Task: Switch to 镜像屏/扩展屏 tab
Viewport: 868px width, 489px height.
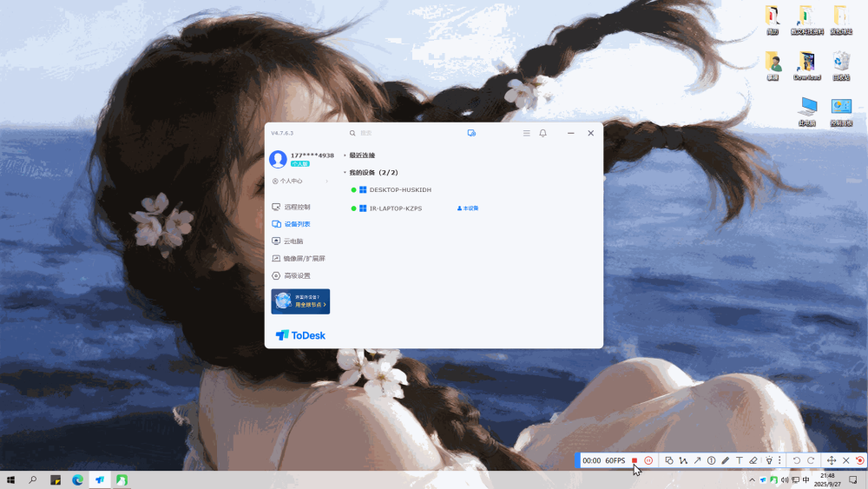Action: 299,259
